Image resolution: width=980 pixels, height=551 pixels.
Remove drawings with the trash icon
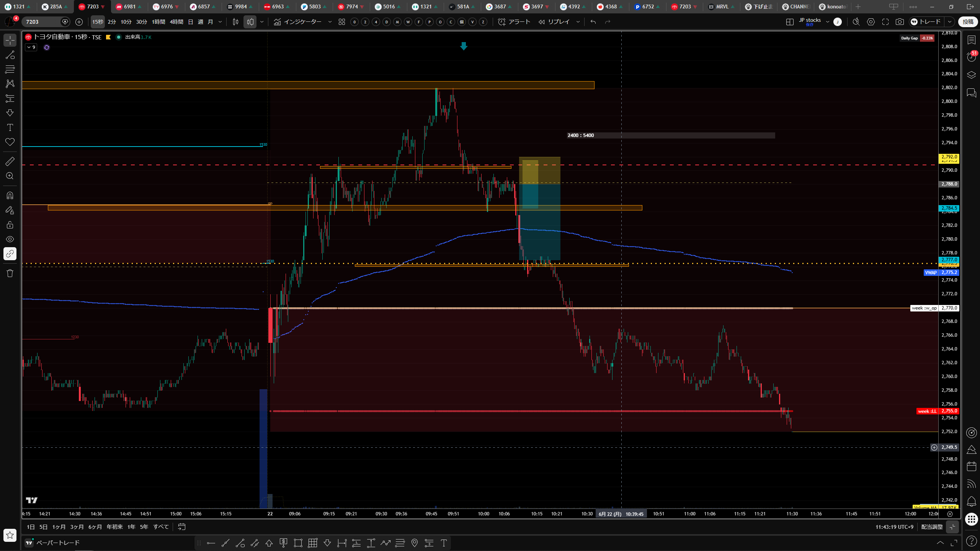(10, 273)
